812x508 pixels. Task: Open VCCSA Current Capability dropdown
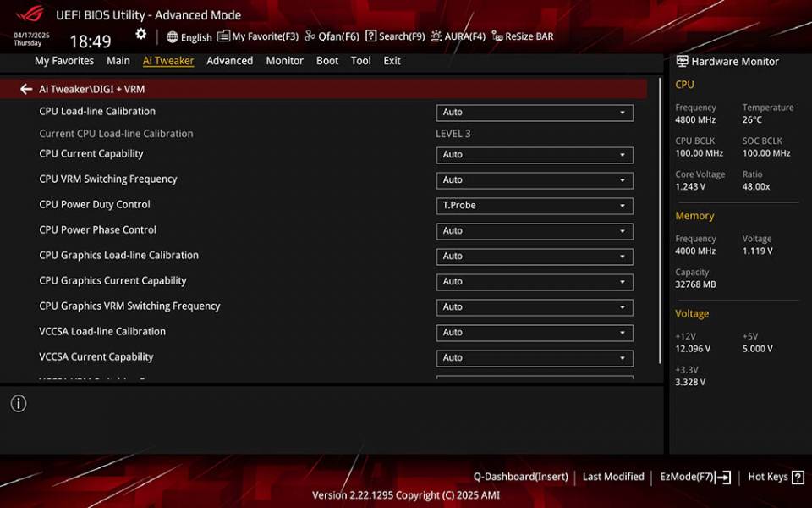[535, 357]
